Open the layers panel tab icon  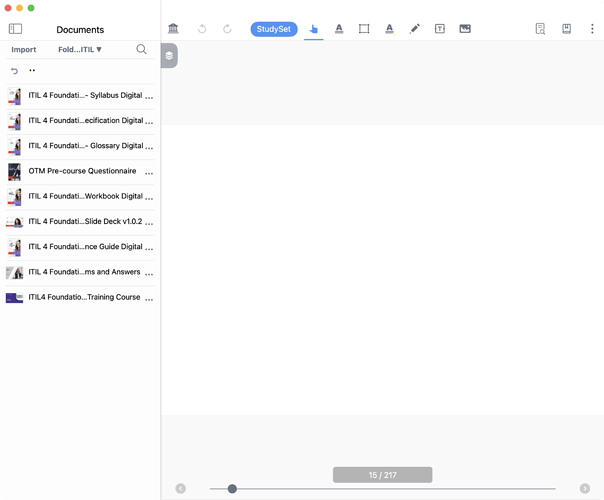(x=169, y=56)
